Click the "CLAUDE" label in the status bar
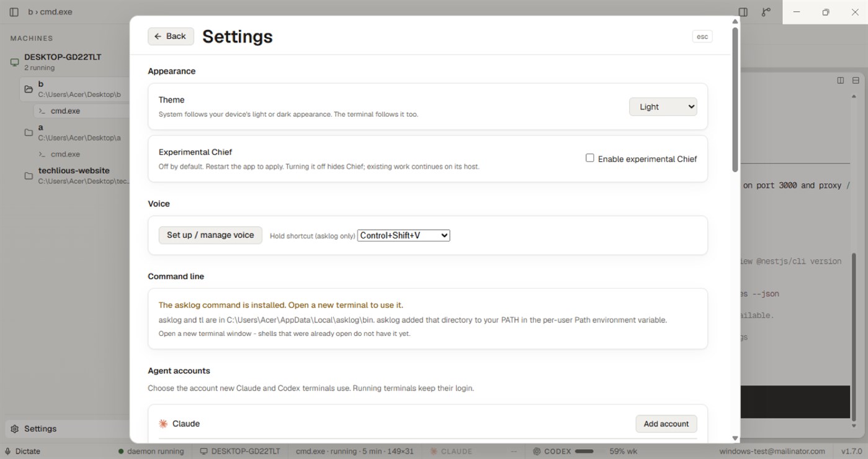Image resolution: width=868 pixels, height=459 pixels. 457,452
